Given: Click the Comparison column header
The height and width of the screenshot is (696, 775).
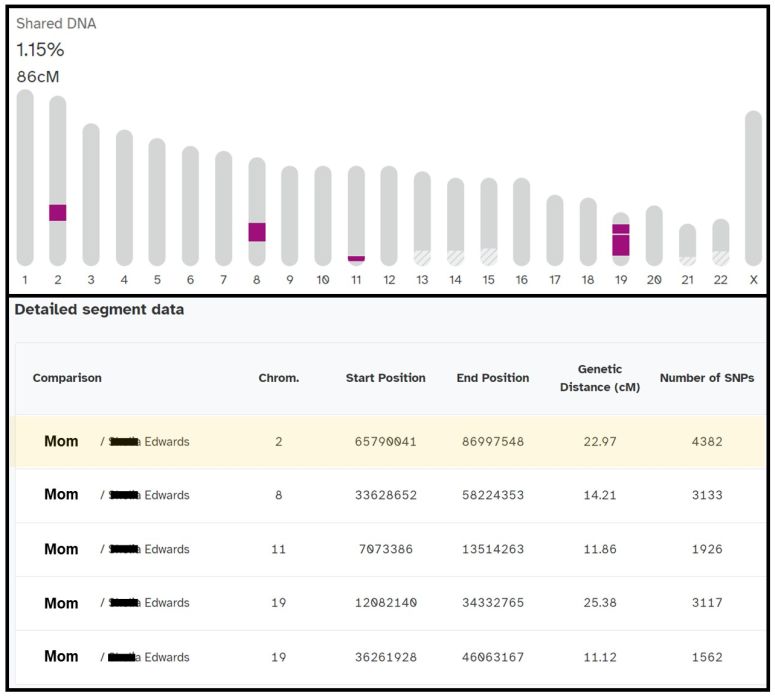Looking at the screenshot, I should point(67,378).
